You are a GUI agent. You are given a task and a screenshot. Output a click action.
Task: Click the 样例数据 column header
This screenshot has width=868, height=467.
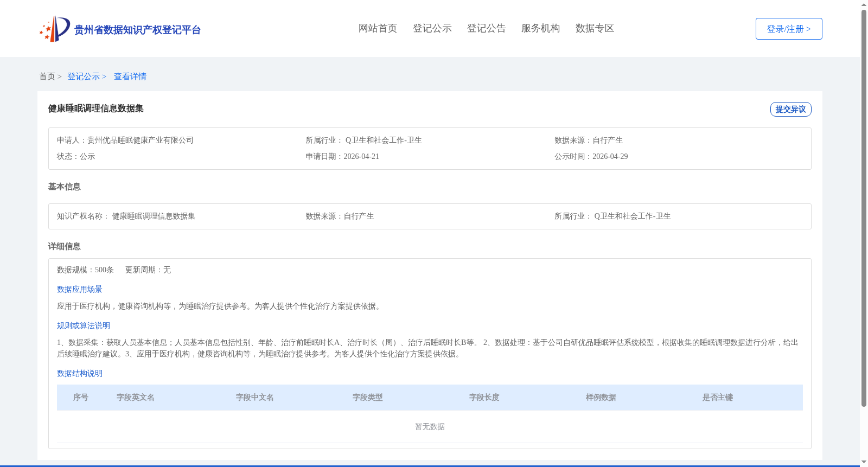click(601, 397)
